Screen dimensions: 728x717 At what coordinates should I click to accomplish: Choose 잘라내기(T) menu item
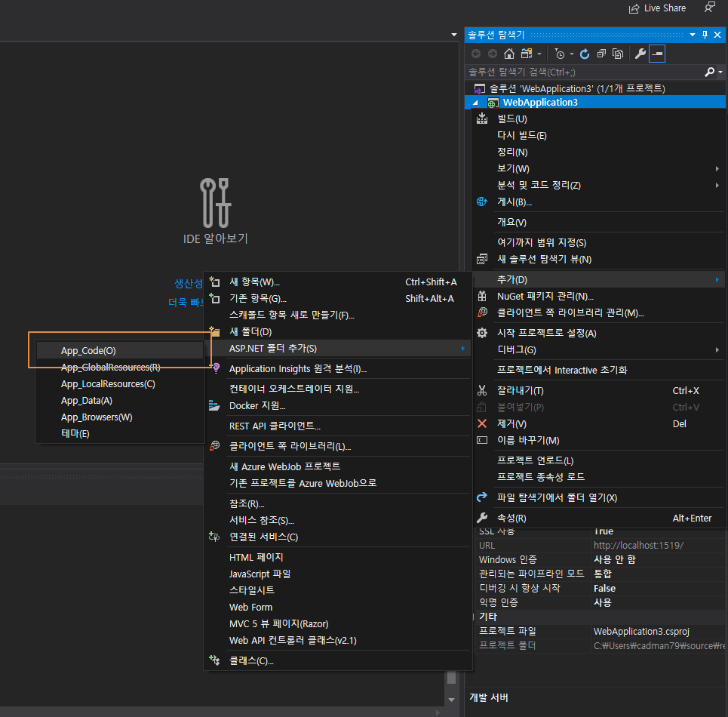coord(598,391)
